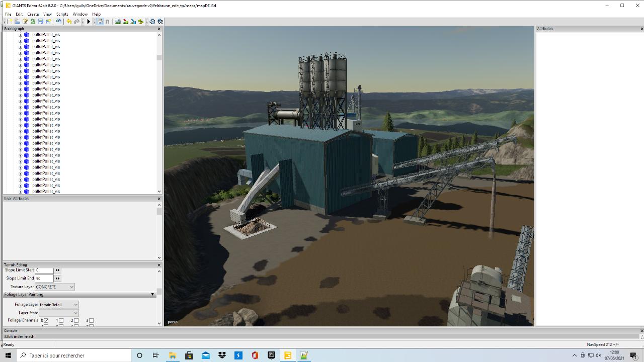Screen dimensions: 644x362
Task: Click the Scenegraph scroll up arrow
Action: point(159,35)
